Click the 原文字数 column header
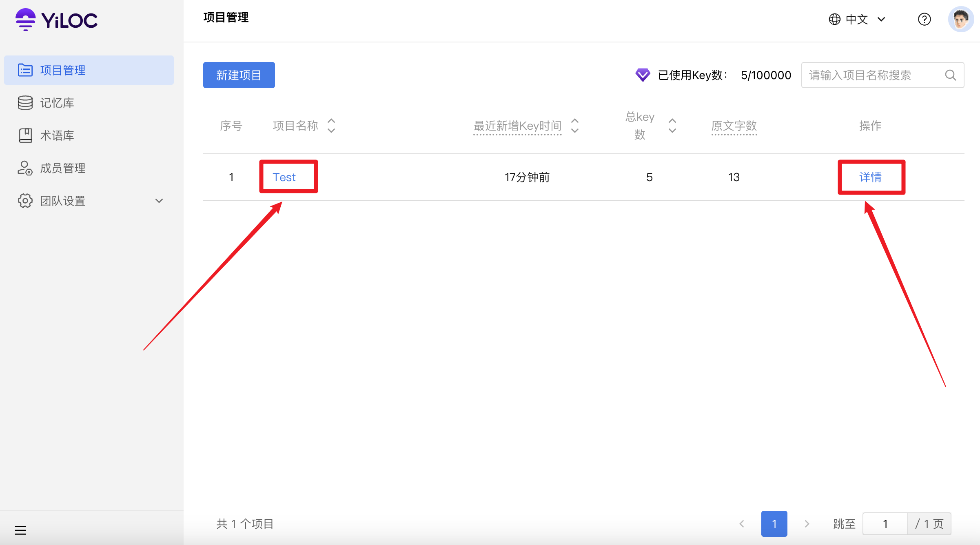The width and height of the screenshot is (980, 545). tap(734, 126)
